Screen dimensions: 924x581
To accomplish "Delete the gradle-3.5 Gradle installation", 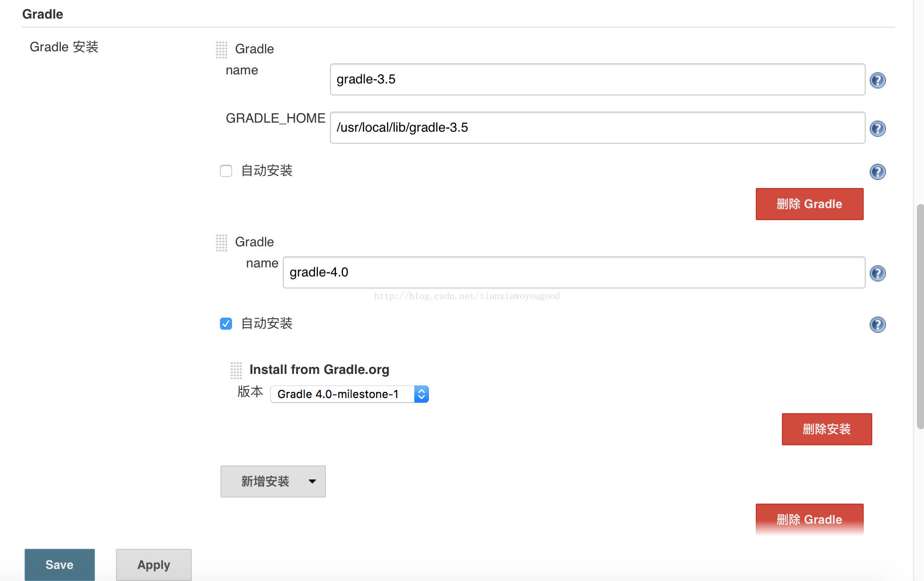I will click(x=810, y=204).
